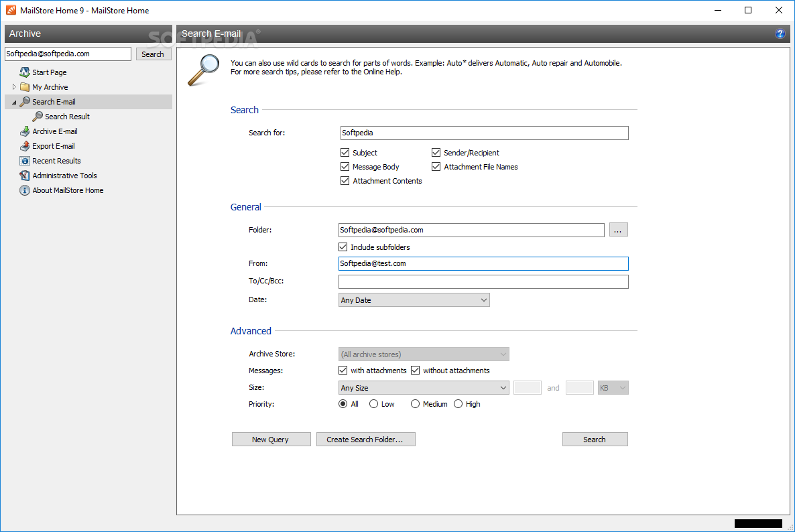Select High priority radio button
This screenshot has width=795, height=532.
click(x=458, y=404)
